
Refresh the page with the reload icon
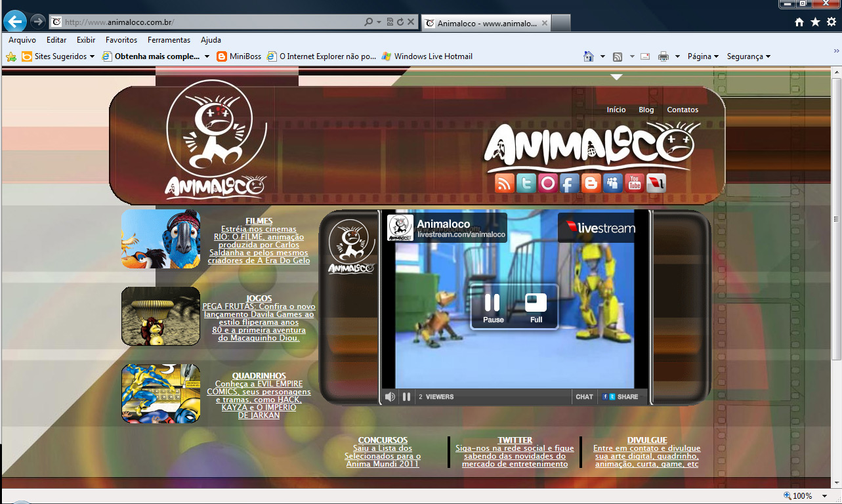[x=400, y=22]
